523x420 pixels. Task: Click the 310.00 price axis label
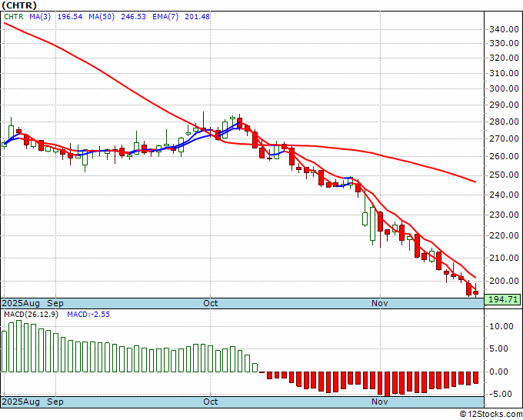pyautogui.click(x=504, y=73)
